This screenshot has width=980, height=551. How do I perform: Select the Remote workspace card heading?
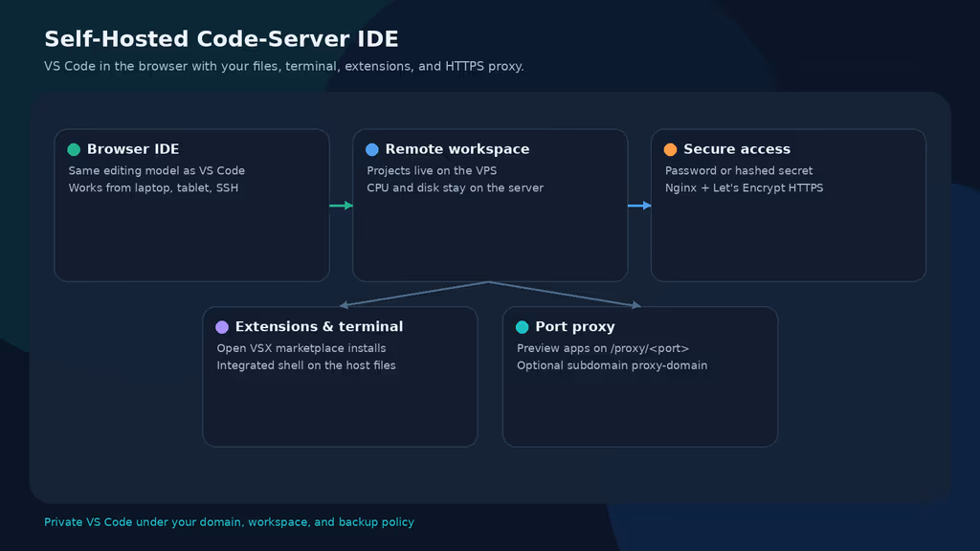(x=457, y=149)
